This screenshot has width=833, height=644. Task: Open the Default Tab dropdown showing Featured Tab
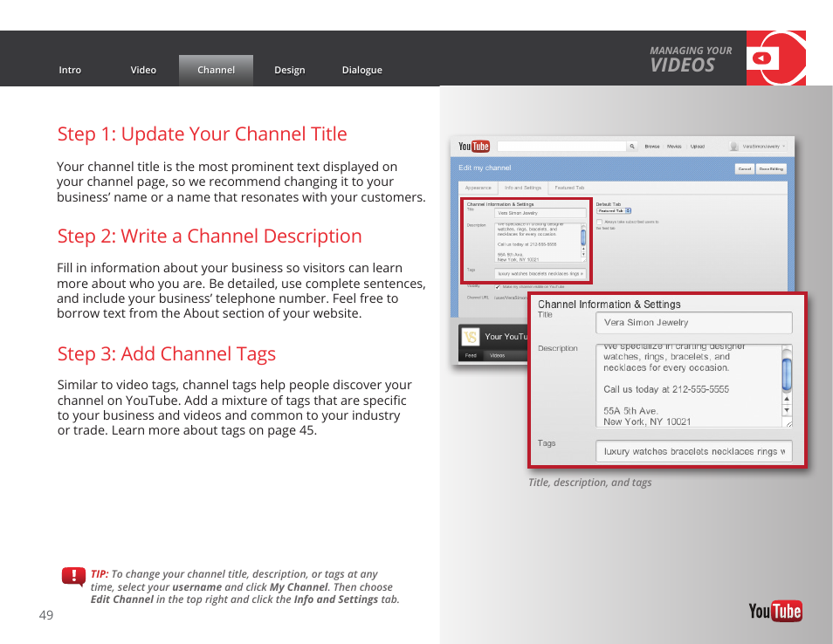(x=614, y=211)
